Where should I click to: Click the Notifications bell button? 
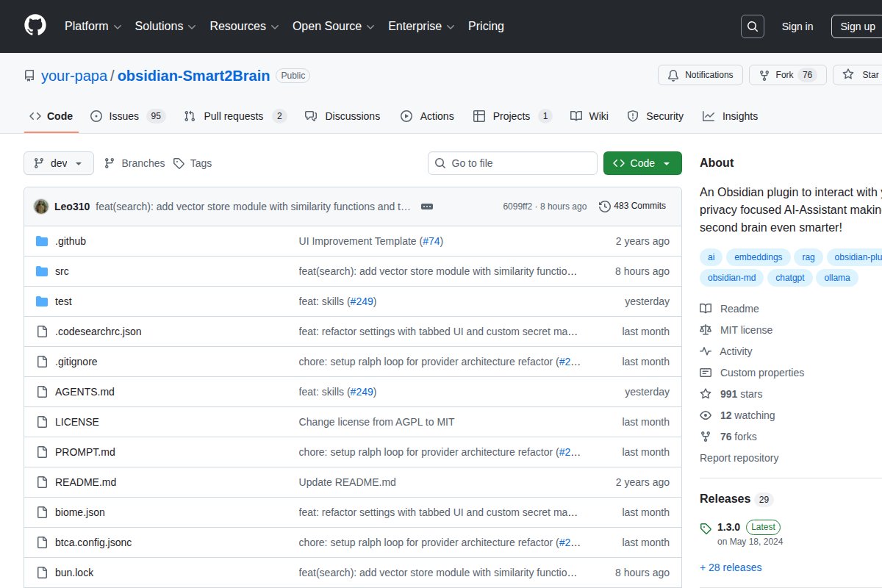pos(700,75)
